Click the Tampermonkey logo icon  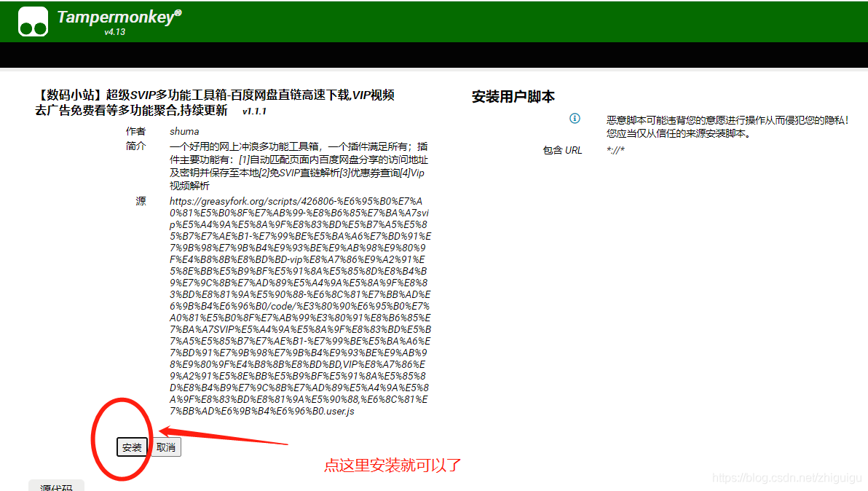click(x=33, y=22)
